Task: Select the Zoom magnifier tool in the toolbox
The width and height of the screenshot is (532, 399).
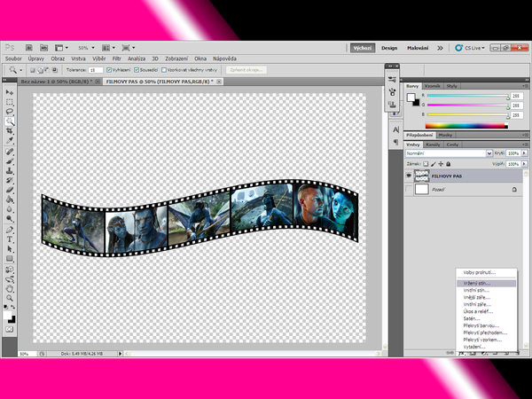Action: (11, 298)
